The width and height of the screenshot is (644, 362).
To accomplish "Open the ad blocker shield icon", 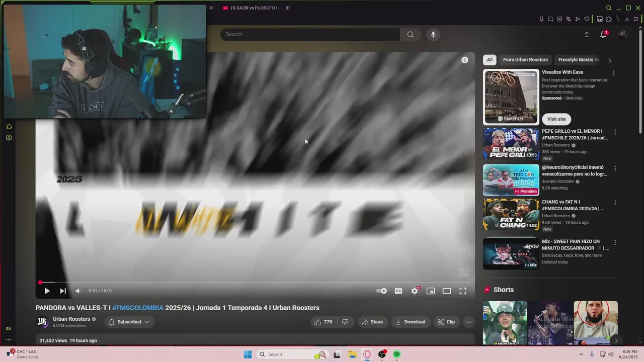I will point(559,19).
